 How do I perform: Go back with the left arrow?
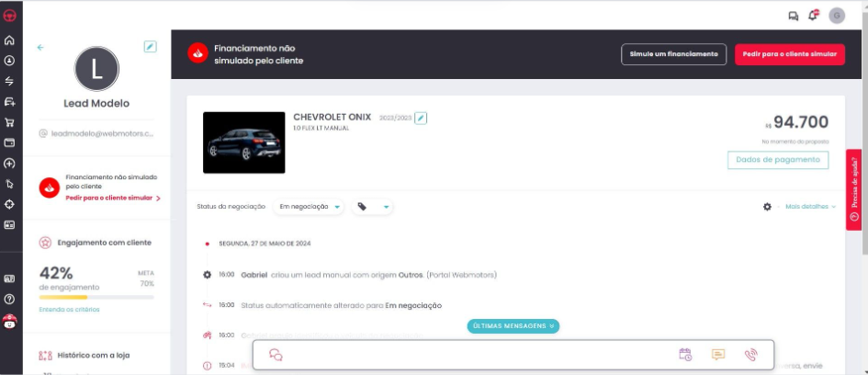[40, 48]
